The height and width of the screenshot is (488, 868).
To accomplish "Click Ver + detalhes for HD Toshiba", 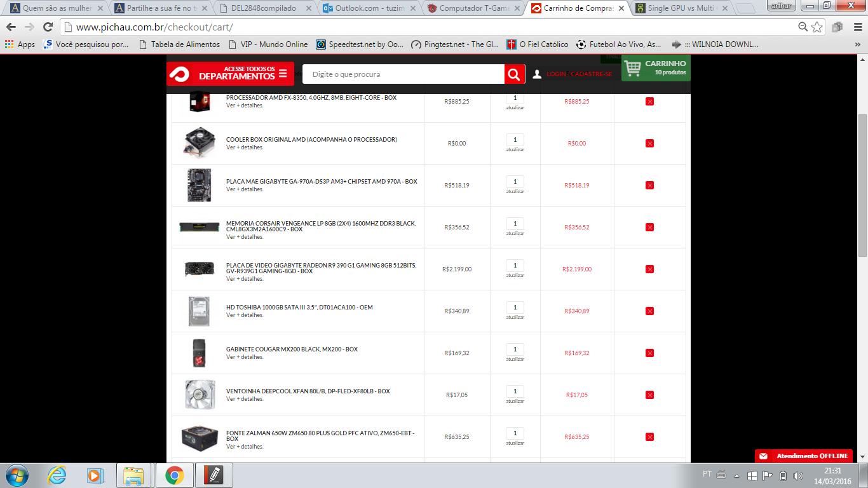I will 245,315.
